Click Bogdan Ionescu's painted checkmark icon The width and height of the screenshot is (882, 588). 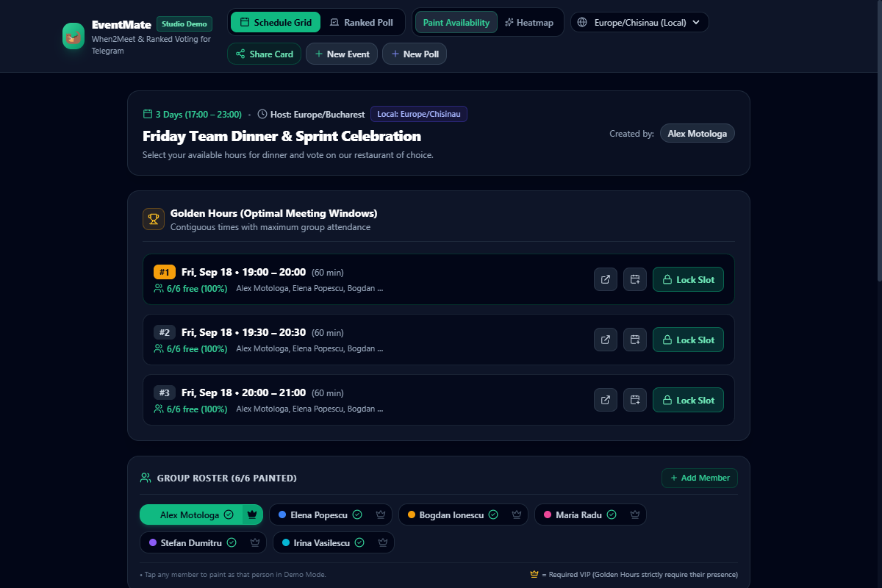493,514
